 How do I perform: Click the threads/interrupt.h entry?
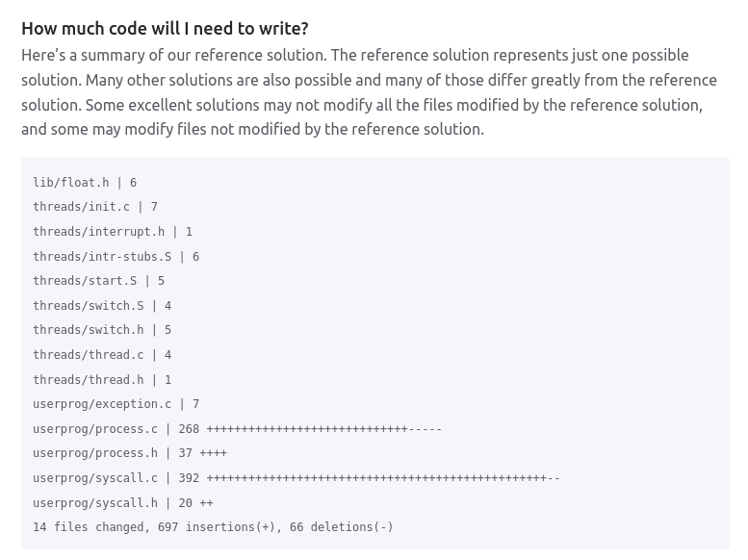point(113,232)
